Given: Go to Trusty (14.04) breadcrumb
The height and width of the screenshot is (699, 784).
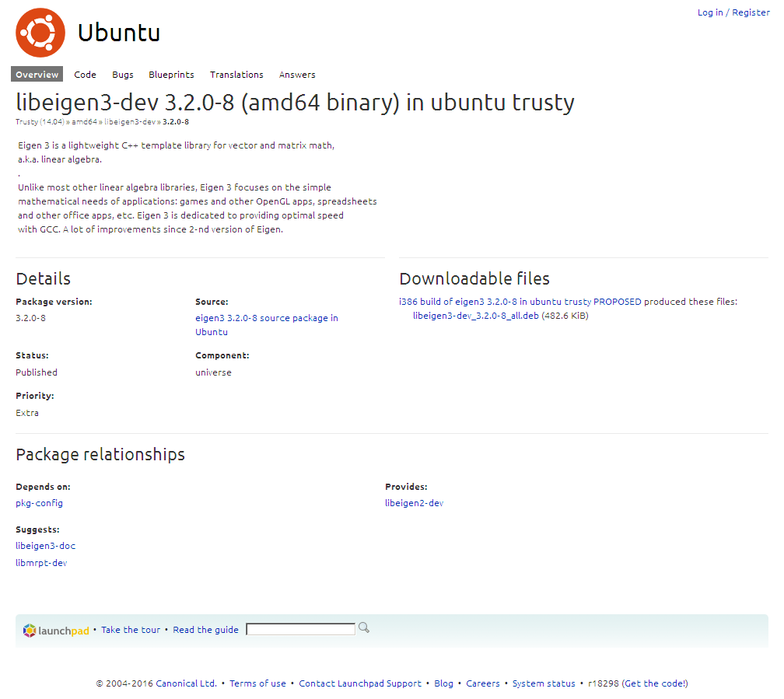Looking at the screenshot, I should click(40, 121).
